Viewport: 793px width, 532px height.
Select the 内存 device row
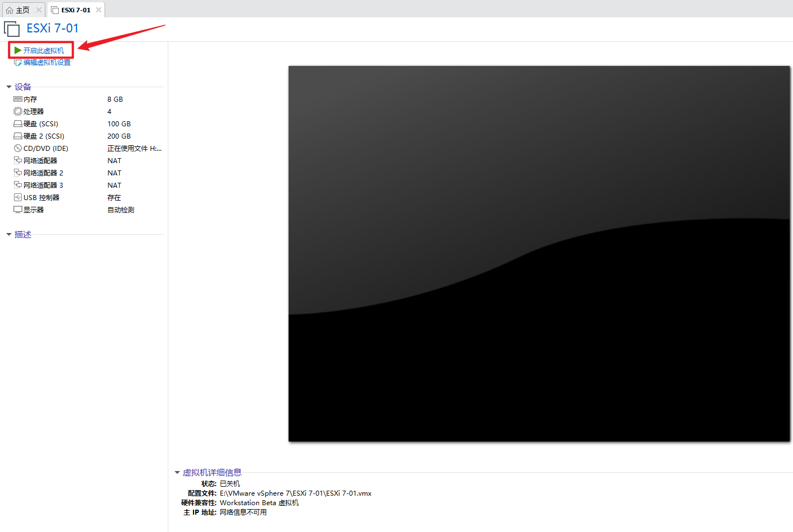88,99
